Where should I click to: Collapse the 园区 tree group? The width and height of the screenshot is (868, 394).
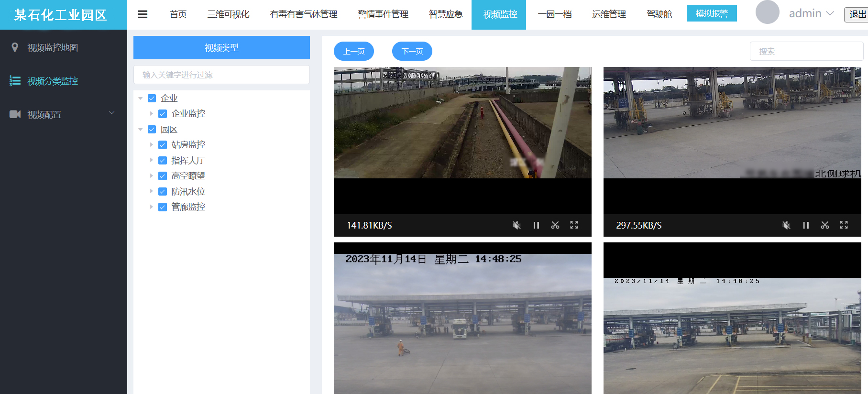141,130
